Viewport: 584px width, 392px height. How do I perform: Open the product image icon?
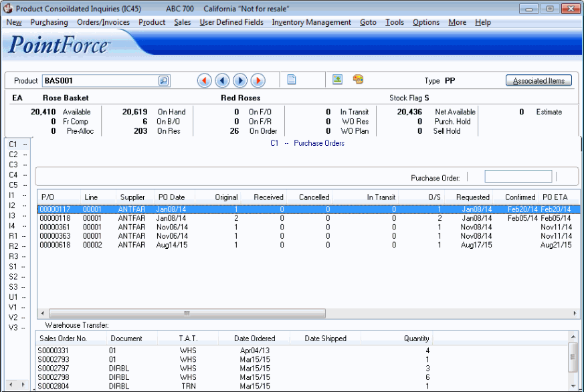pos(337,80)
